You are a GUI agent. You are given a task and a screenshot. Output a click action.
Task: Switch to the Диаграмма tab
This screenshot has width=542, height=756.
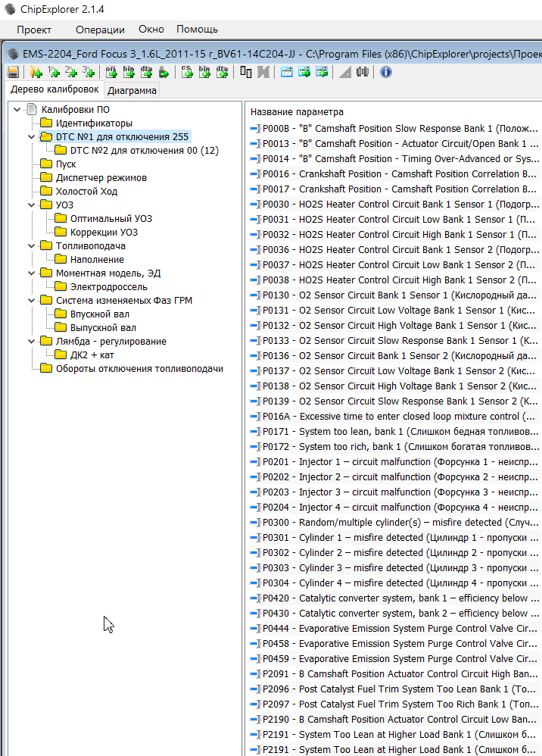coord(132,91)
